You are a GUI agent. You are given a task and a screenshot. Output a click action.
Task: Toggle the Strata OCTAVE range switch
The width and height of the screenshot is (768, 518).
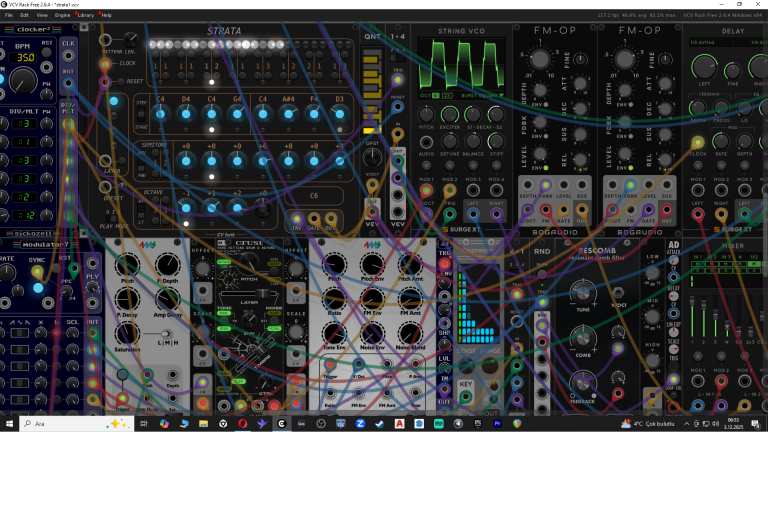tap(142, 209)
